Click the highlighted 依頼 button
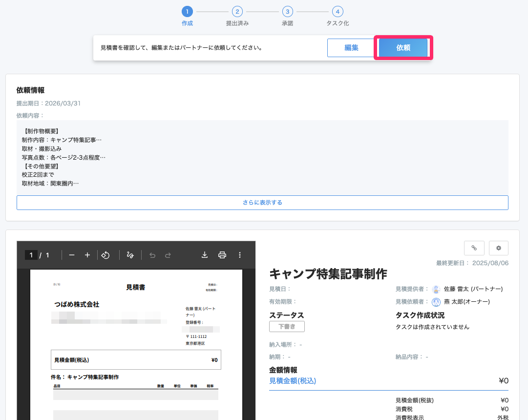The image size is (528, 420). 403,47
